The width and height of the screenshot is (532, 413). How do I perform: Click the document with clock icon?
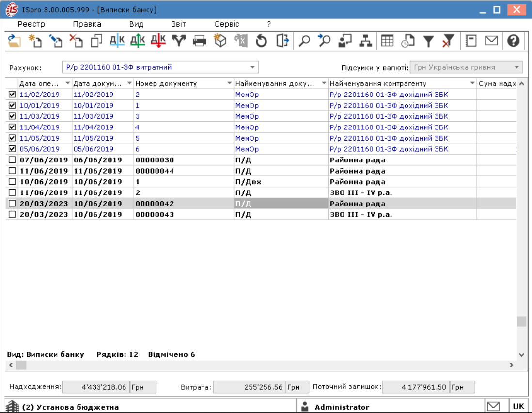click(408, 41)
